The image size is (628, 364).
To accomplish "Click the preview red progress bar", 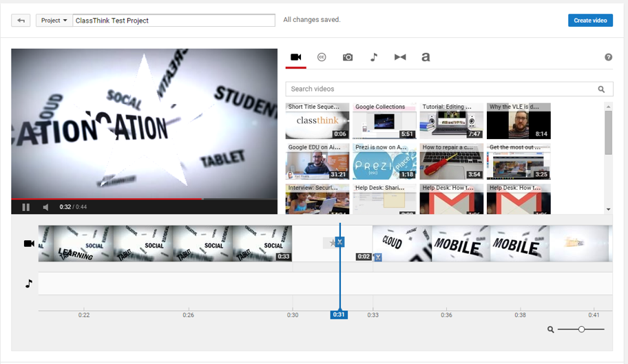I will click(107, 198).
